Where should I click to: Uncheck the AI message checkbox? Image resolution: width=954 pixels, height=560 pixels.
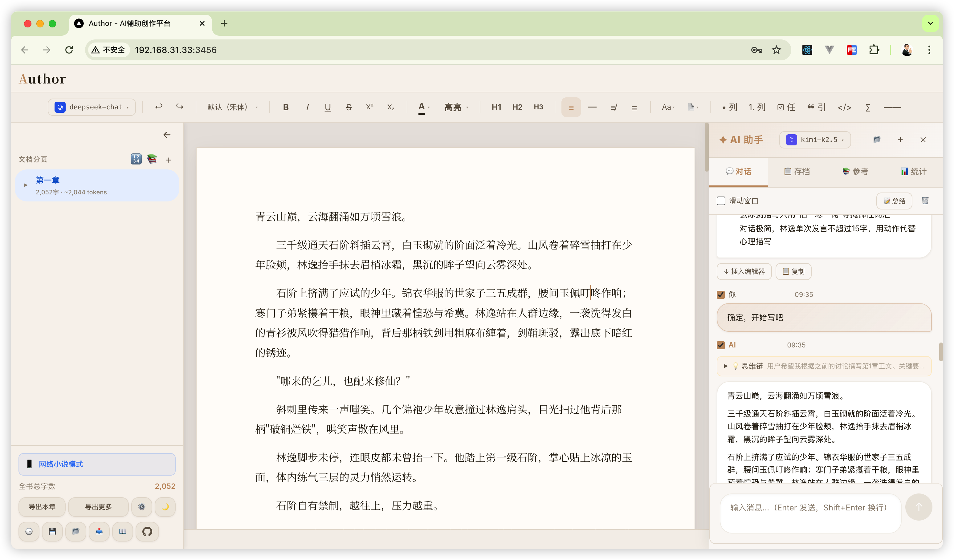[x=721, y=346]
